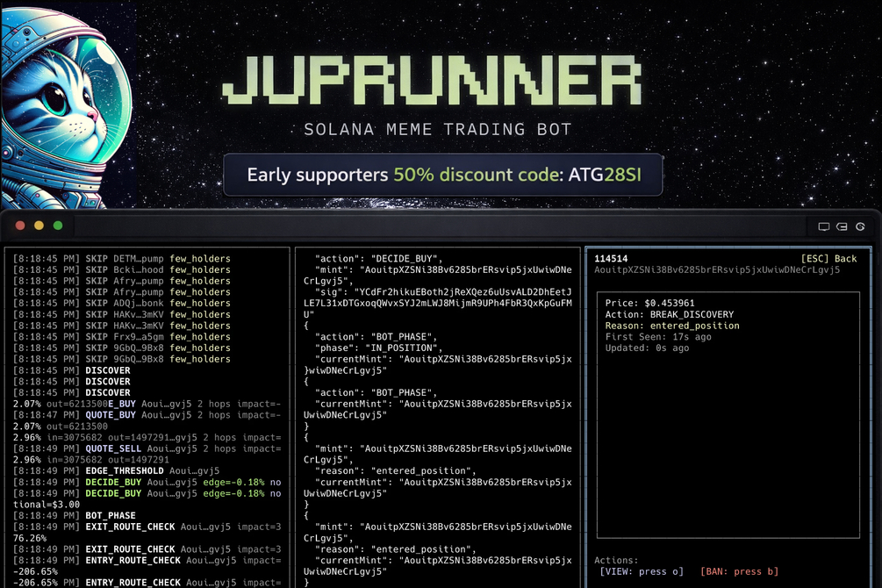Click the circular refresh icon in title bar
Screen dimensions: 882x588
pos(860,226)
